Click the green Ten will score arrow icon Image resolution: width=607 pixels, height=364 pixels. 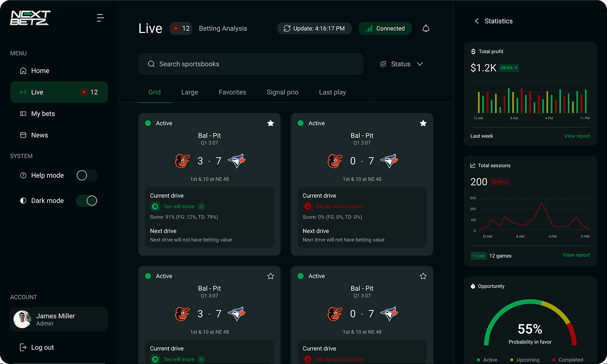tap(155, 206)
